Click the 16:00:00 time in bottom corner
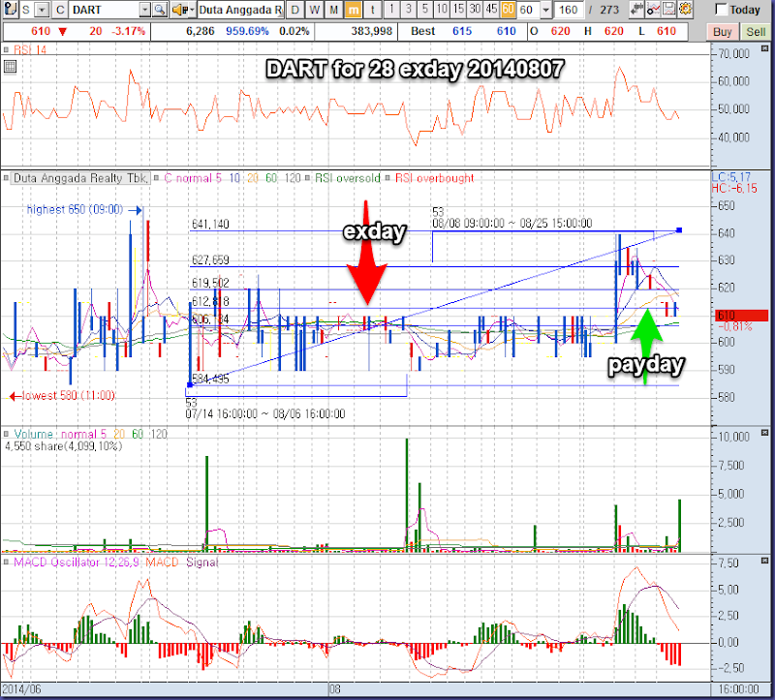Image resolution: width=775 pixels, height=700 pixels. tap(739, 689)
